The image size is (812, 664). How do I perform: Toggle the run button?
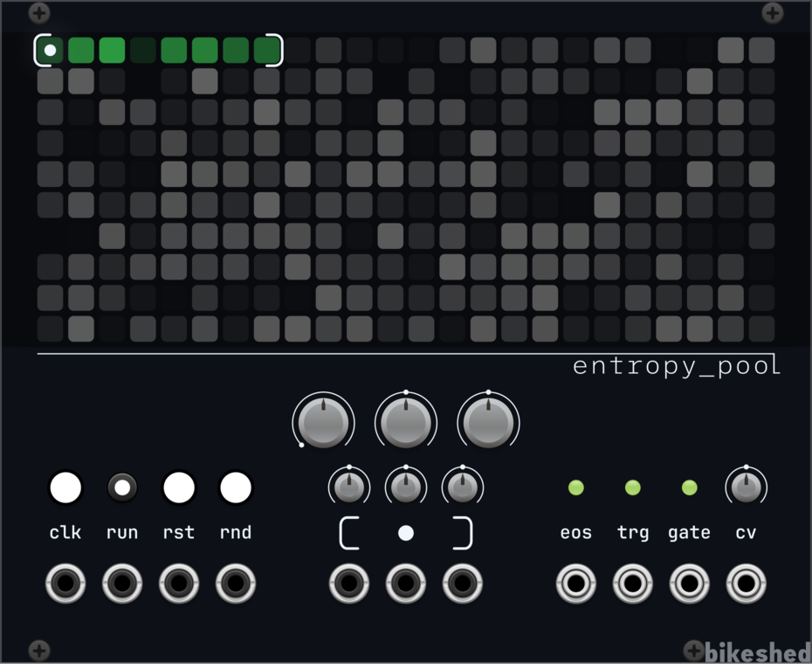pos(122,488)
